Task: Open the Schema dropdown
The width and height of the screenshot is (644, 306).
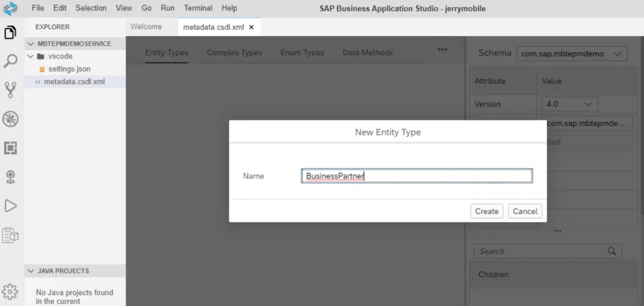Action: tap(571, 53)
